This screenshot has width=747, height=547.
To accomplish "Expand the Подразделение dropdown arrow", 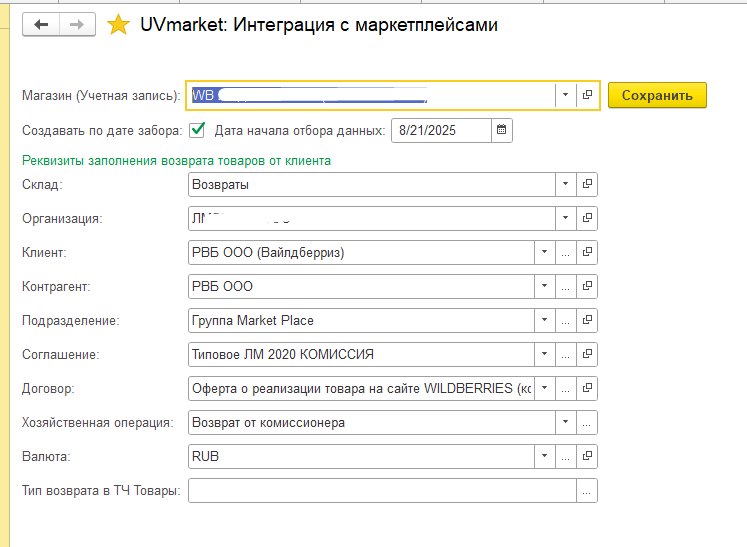I will [545, 320].
